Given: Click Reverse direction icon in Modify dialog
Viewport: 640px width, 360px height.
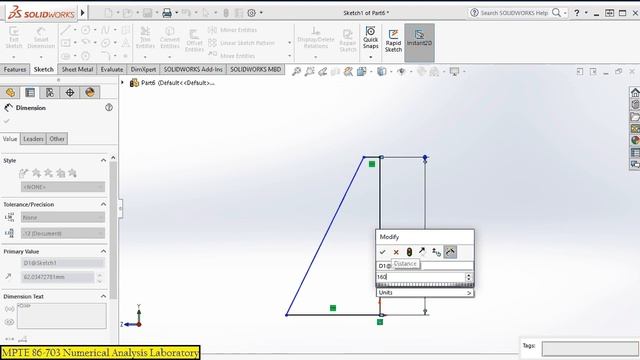Looking at the screenshot, I should click(x=422, y=252).
